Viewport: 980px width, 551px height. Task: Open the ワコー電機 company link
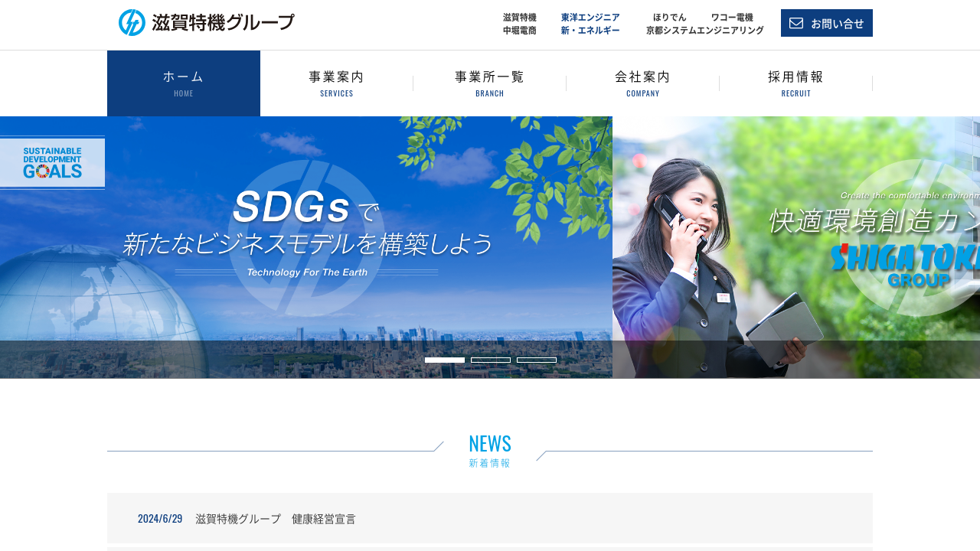tap(732, 17)
